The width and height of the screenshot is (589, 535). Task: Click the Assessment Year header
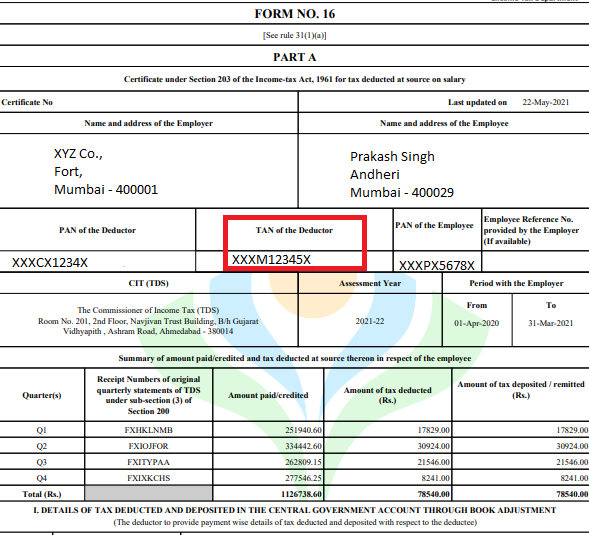[370, 283]
